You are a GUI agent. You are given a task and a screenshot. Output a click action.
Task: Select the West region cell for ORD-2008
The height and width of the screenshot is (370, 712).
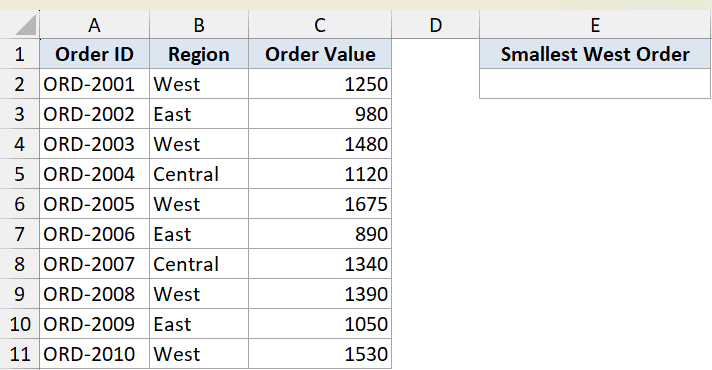(199, 294)
